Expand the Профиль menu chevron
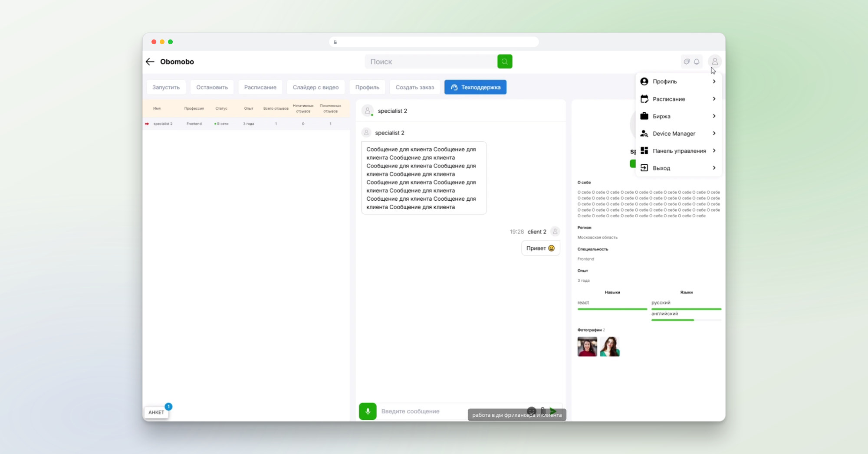This screenshot has width=868, height=454. [x=714, y=82]
